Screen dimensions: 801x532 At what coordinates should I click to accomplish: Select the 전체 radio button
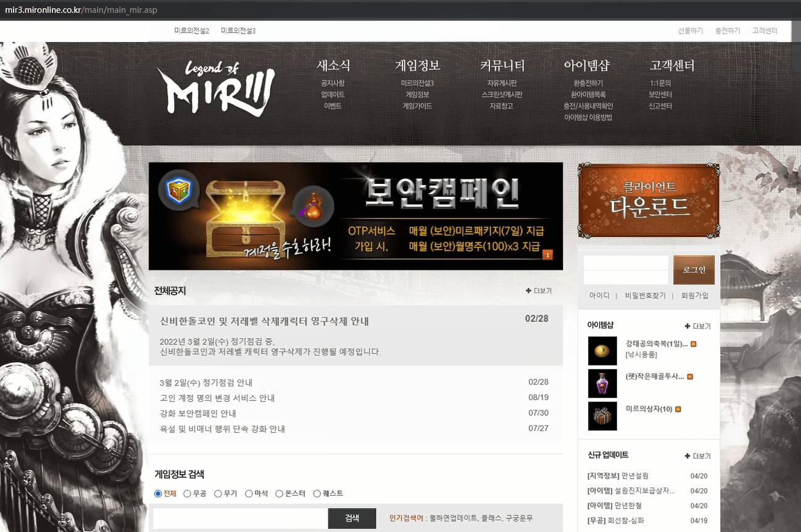pos(158,494)
